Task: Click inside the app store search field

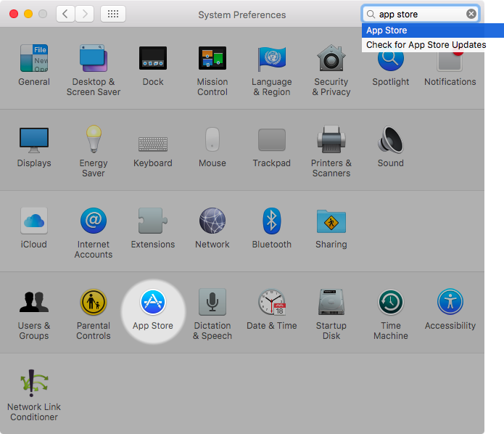Action: pos(421,15)
